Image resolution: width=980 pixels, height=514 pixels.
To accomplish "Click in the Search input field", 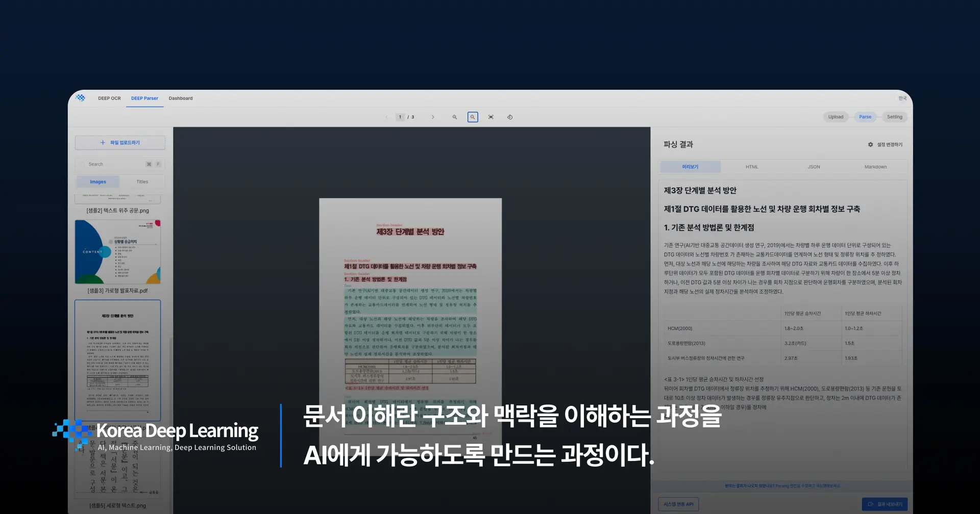I will (x=115, y=164).
